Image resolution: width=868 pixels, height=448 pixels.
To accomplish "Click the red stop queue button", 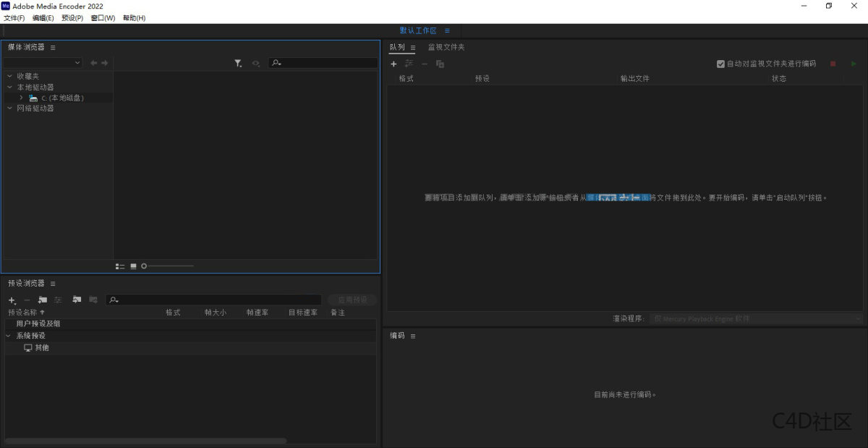I will pos(833,64).
